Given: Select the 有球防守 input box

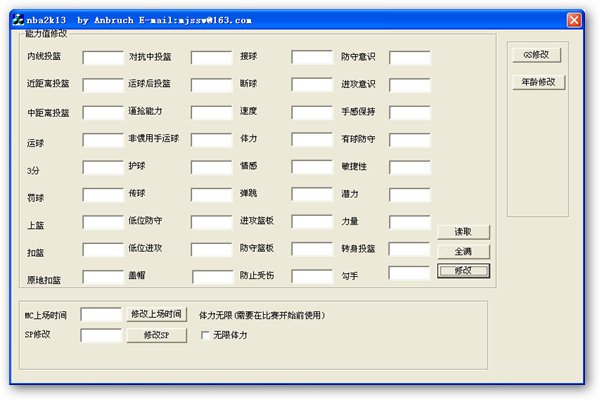Looking at the screenshot, I should click(x=410, y=140).
